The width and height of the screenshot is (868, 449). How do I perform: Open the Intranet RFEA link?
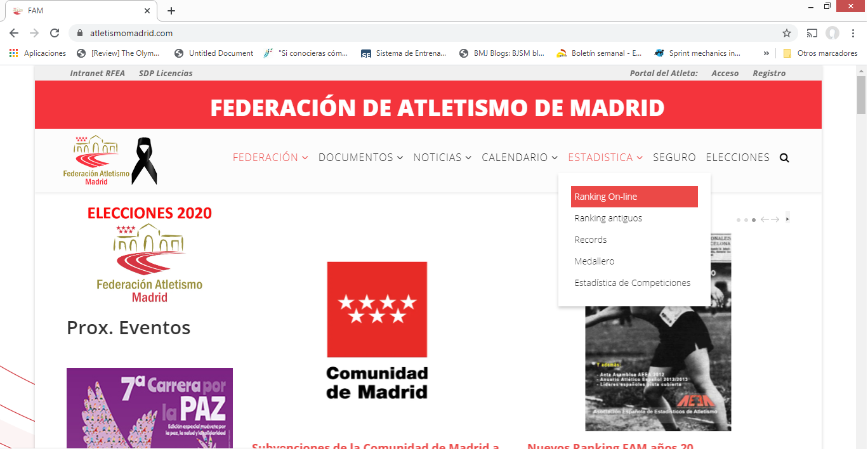[96, 74]
